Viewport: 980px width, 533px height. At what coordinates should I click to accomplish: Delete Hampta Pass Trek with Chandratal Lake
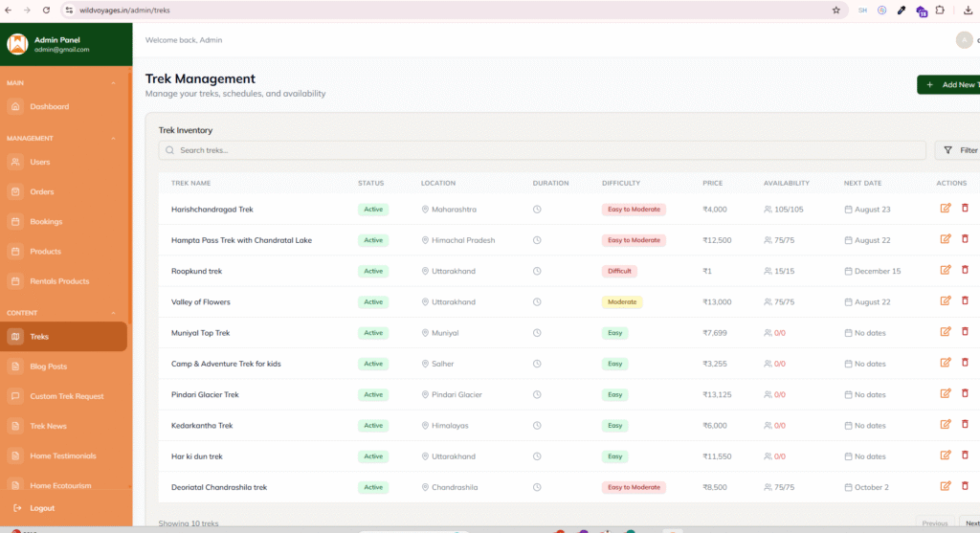[965, 238]
